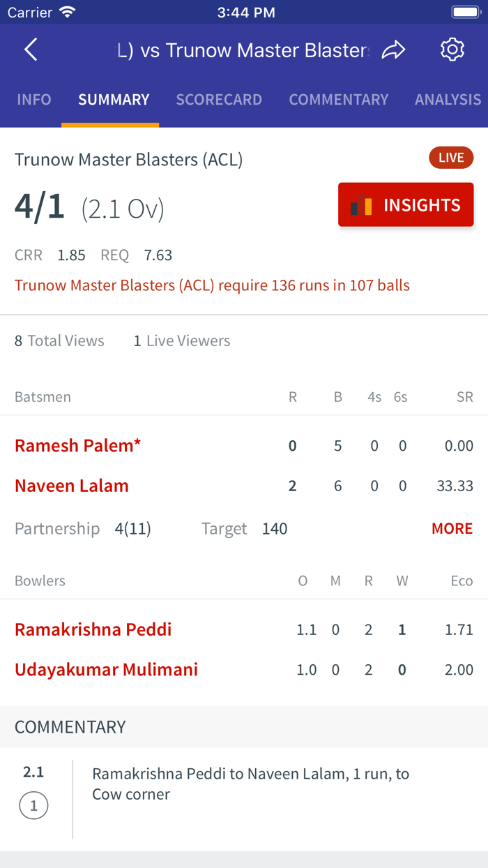Tap the LIVE indicator badge
This screenshot has width=488, height=868.
pos(450,157)
